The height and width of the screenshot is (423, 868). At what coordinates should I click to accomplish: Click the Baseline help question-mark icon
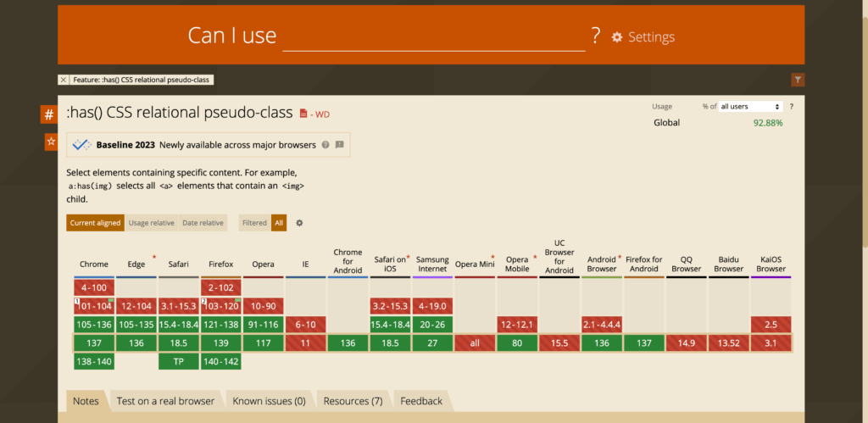click(325, 145)
